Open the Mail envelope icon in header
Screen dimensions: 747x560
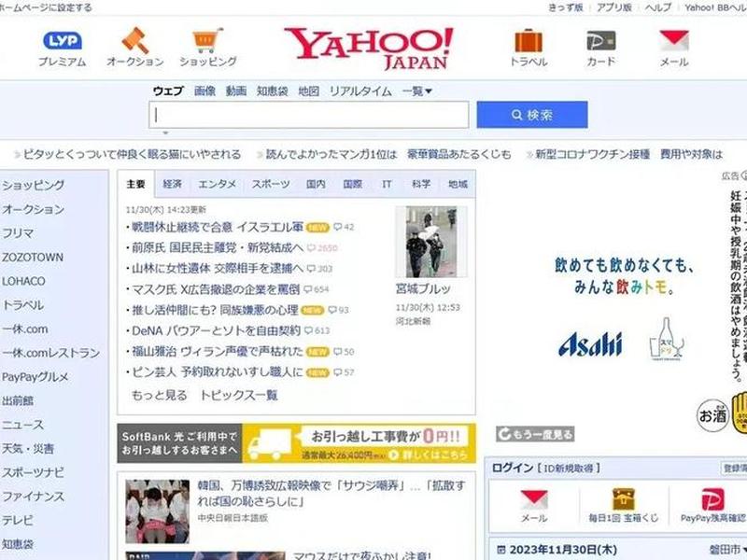click(674, 41)
